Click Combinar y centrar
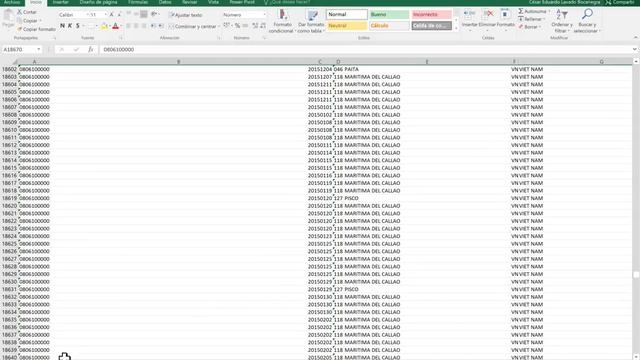Viewport: 640px width, 360px height. pyautogui.click(x=193, y=27)
